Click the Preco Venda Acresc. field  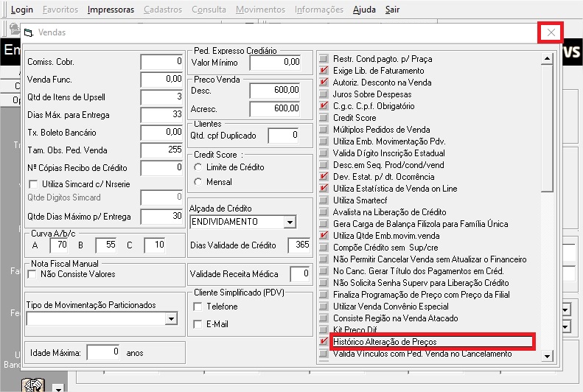click(x=275, y=109)
